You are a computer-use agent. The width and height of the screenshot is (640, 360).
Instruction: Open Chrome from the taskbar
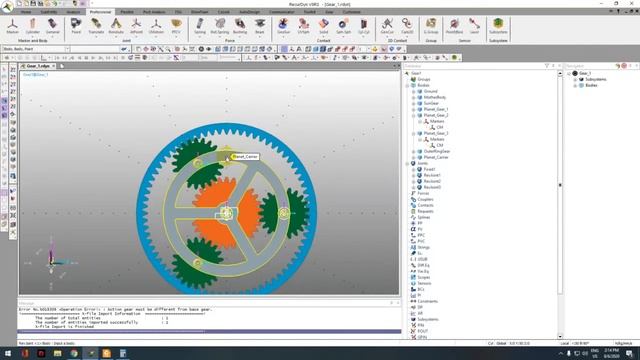click(x=74, y=353)
